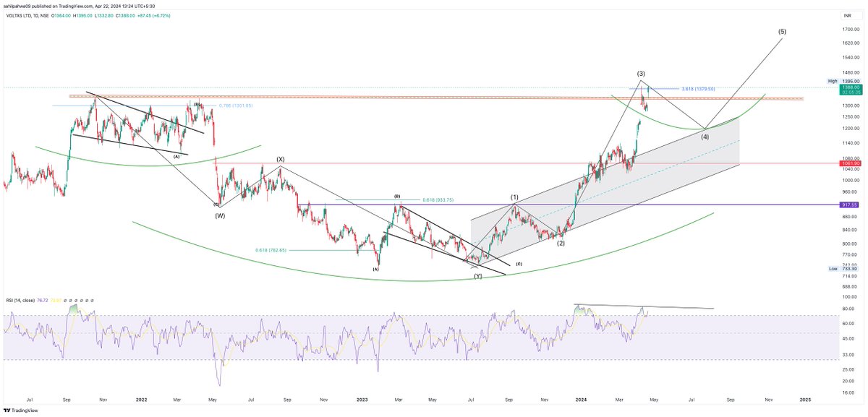The height and width of the screenshot is (417, 868).
Task: Click the RSI (14, close) indicator label
Action: [x=23, y=299]
